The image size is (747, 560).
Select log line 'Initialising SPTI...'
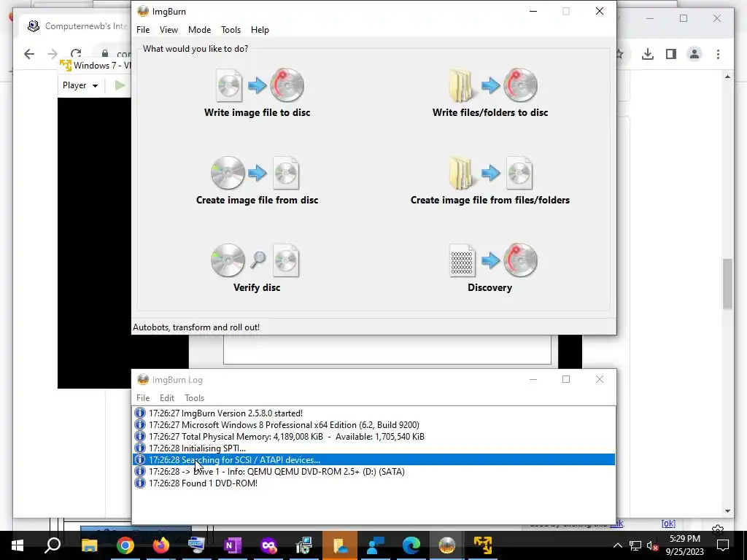(x=374, y=448)
